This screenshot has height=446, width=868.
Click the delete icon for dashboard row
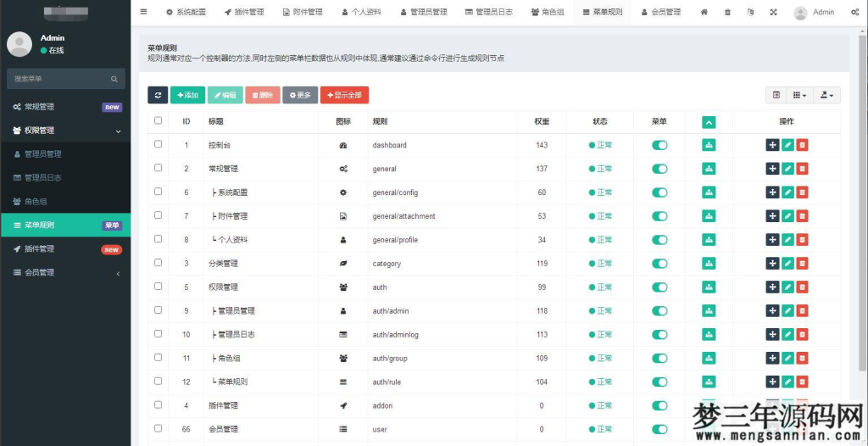802,145
